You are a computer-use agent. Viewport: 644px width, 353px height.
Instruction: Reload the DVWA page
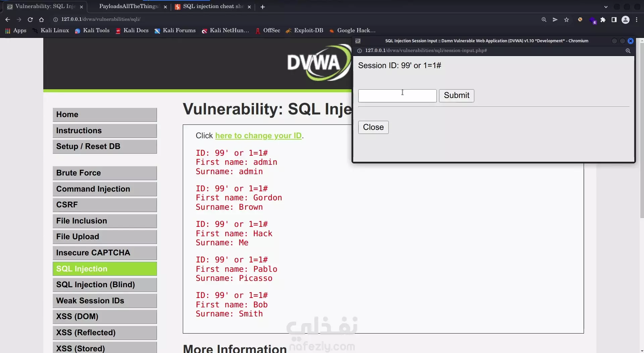(x=30, y=19)
